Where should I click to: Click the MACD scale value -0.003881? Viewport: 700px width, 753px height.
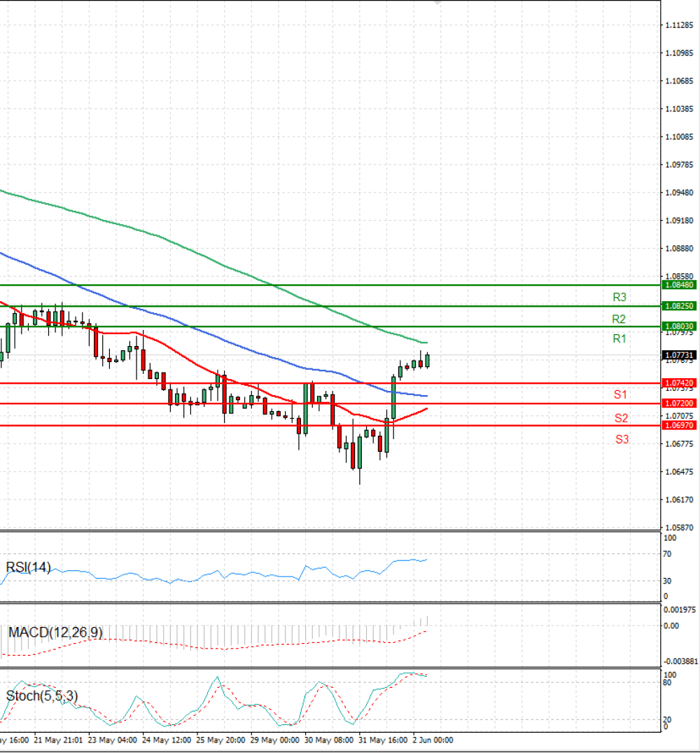pos(680,661)
